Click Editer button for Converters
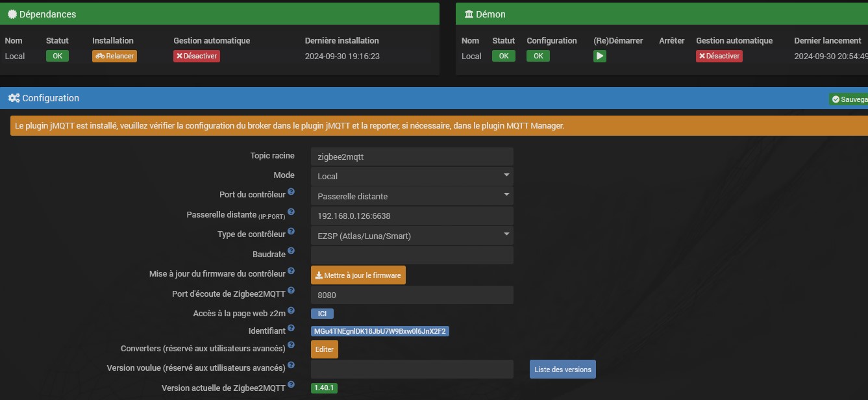This screenshot has height=400, width=868. [x=324, y=349]
